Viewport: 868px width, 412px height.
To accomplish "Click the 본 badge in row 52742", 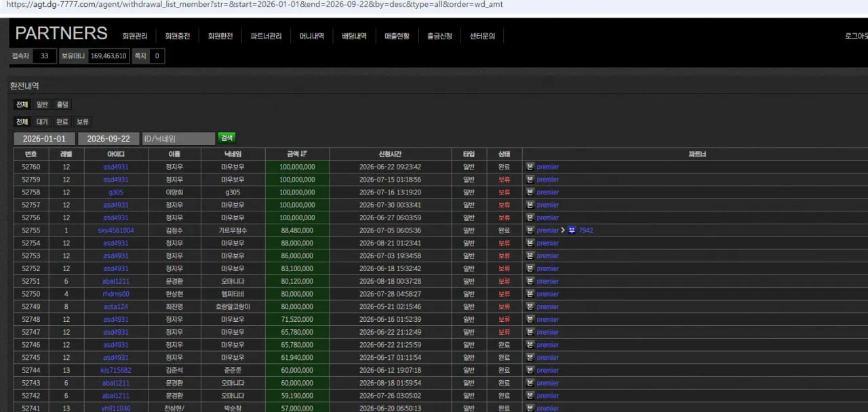I will [x=530, y=396].
